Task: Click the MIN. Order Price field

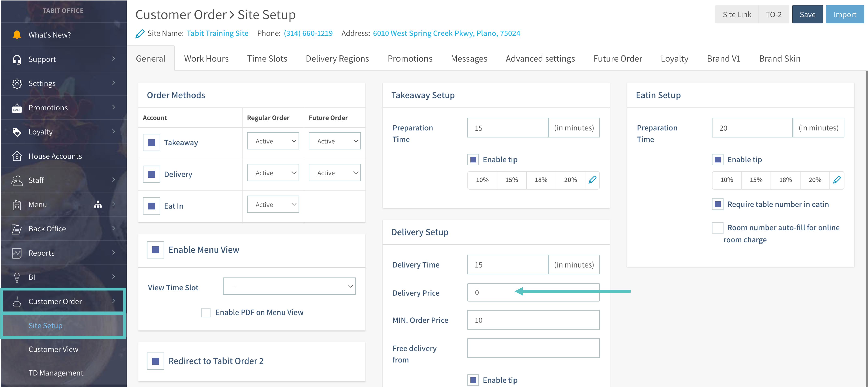Action: [533, 320]
